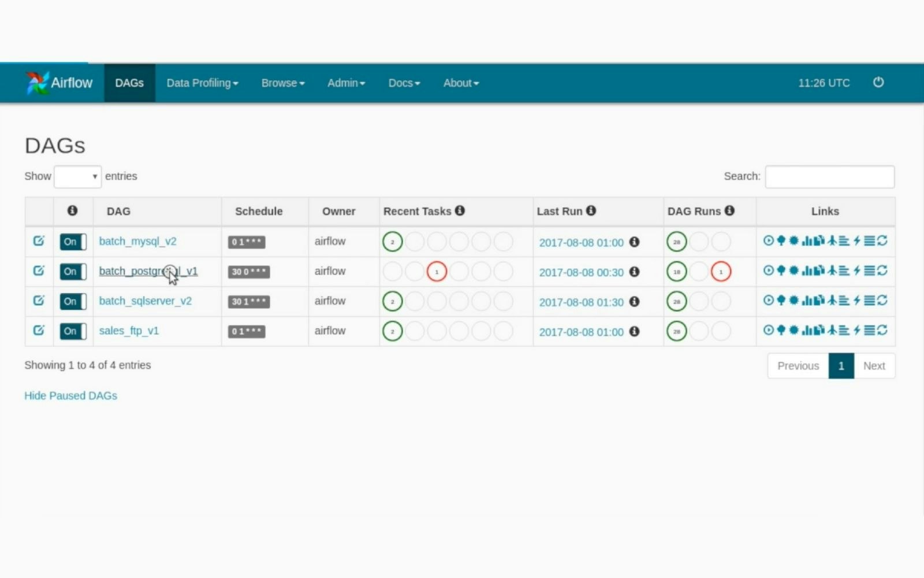Toggle the On switch for batch_mysql_v2
The height and width of the screenshot is (578, 924).
pyautogui.click(x=73, y=242)
